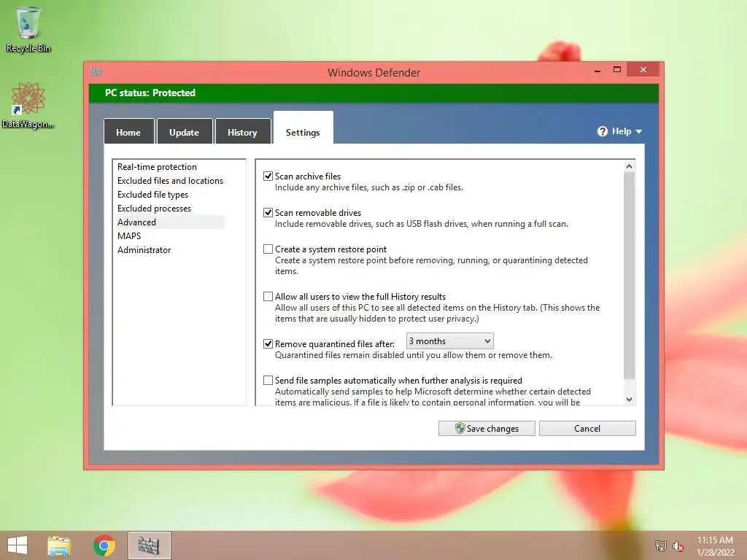Image resolution: width=747 pixels, height=560 pixels.
Task: Enable Allow all users to view History
Action: click(x=268, y=296)
